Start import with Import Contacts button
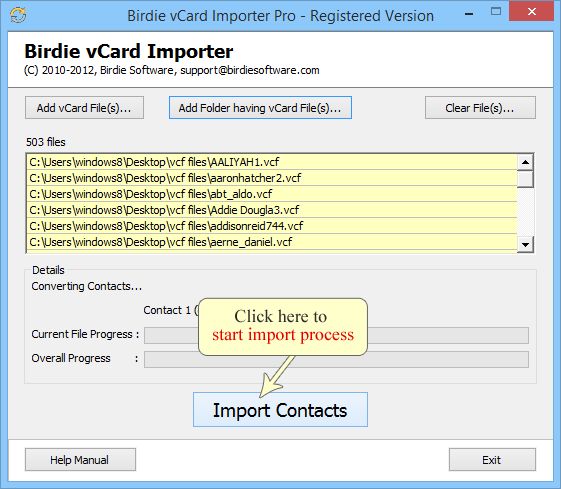This screenshot has height=489, width=561. click(280, 410)
